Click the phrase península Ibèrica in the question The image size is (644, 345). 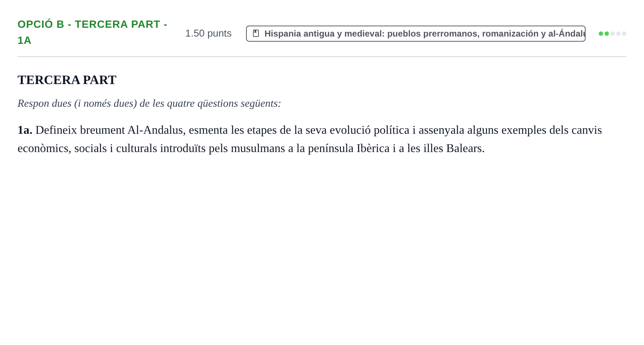pos(349,148)
